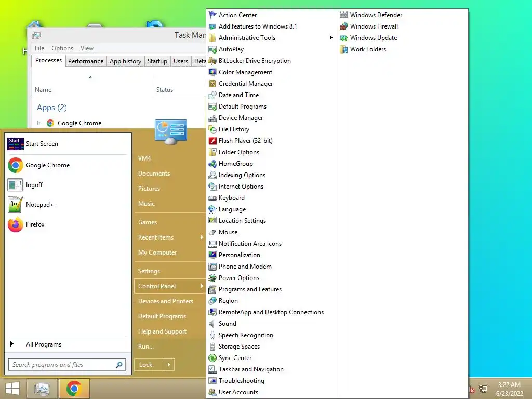
Task: Expand Control Panel submenu arrow
Action: point(202,286)
